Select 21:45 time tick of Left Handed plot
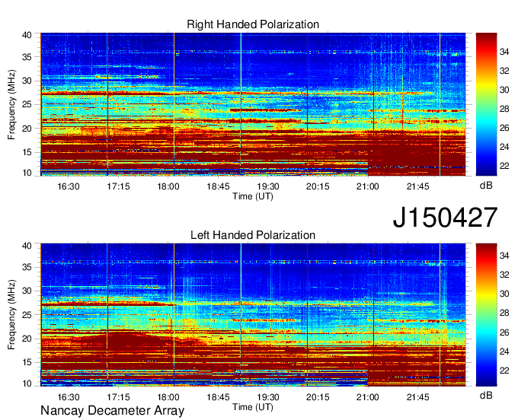This screenshot has height=420, width=518. pos(418,397)
